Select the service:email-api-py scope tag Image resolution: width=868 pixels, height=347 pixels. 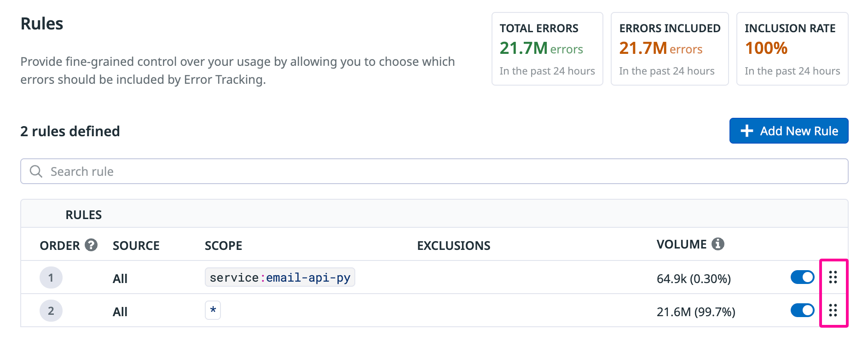pyautogui.click(x=280, y=278)
